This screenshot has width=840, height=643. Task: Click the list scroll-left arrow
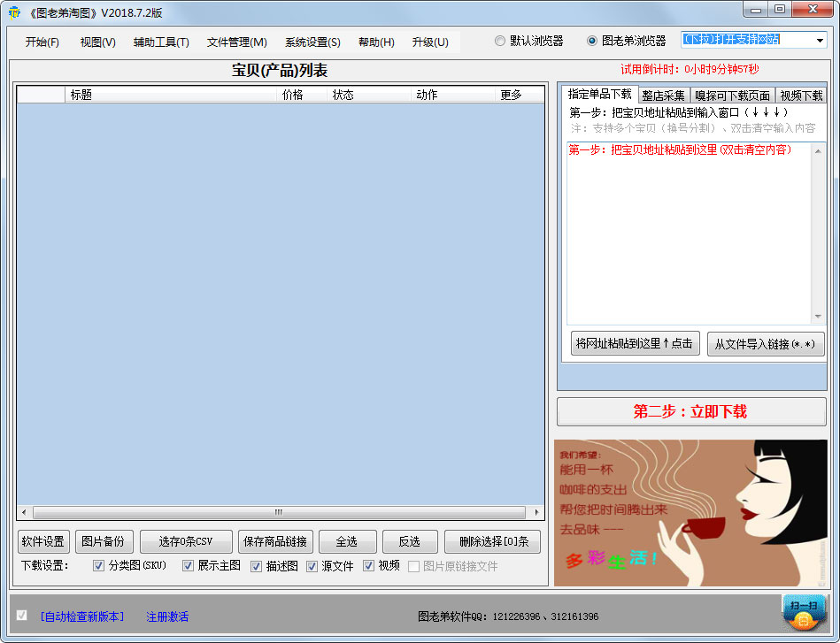tap(24, 512)
